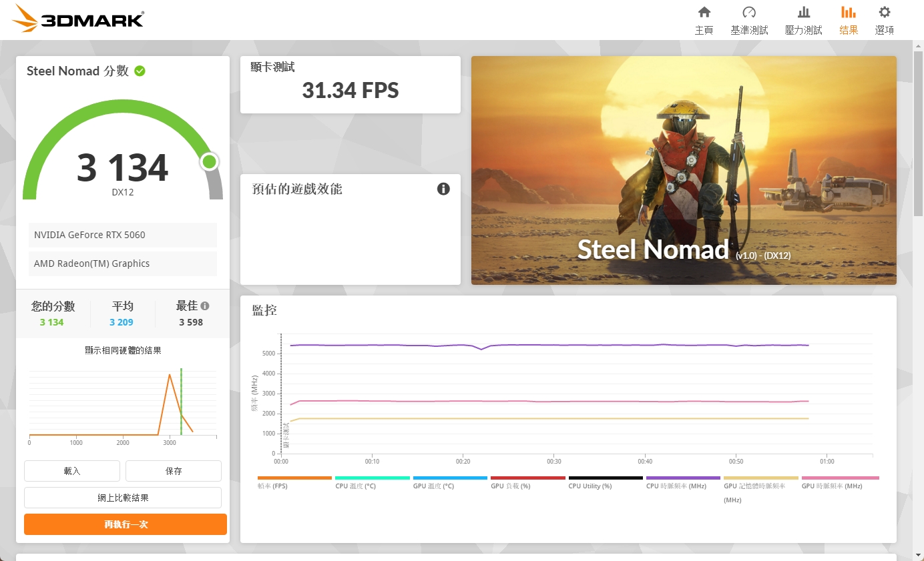924x561 pixels.
Task: Select the 結果 results tab
Action: (x=849, y=21)
